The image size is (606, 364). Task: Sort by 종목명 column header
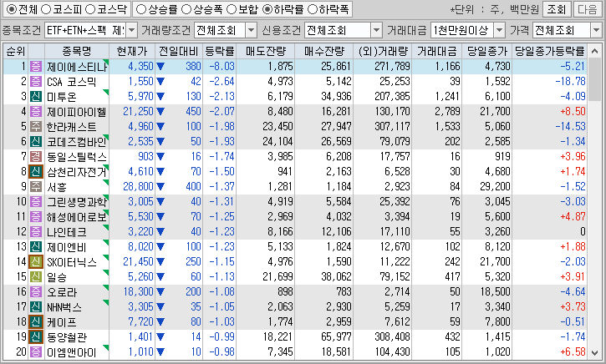pyautogui.click(x=77, y=51)
